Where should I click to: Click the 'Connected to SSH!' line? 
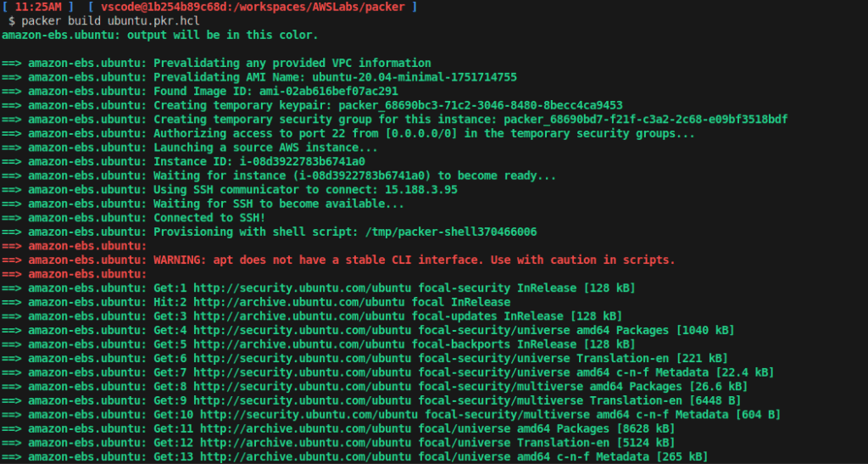pyautogui.click(x=133, y=218)
